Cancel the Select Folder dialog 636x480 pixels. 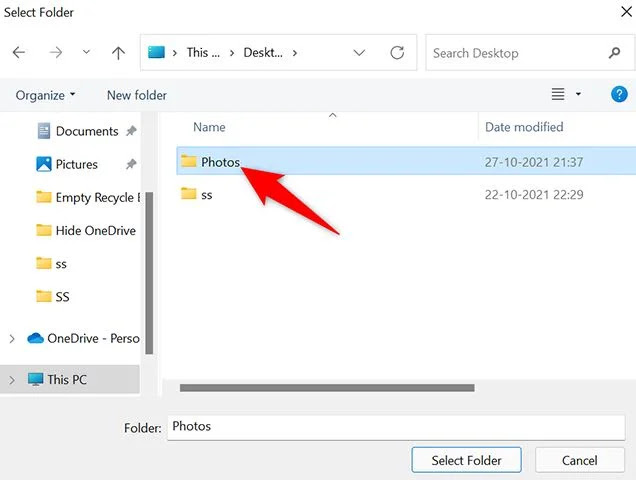pyautogui.click(x=580, y=460)
